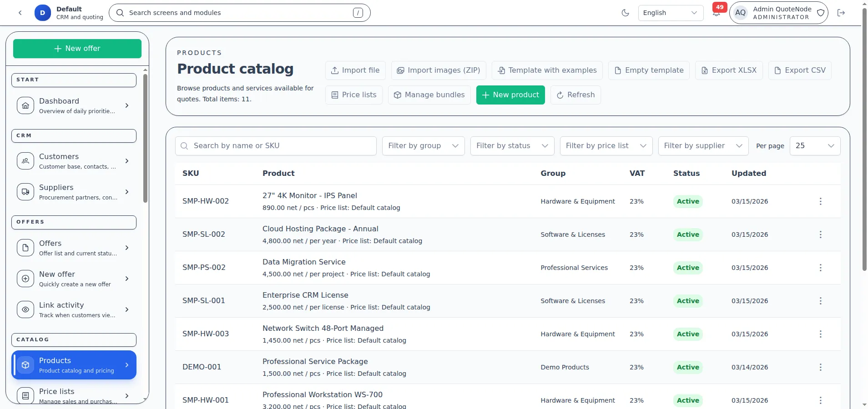868x409 pixels.
Task: Select the Suppliers icon in the sidebar
Action: point(25,191)
